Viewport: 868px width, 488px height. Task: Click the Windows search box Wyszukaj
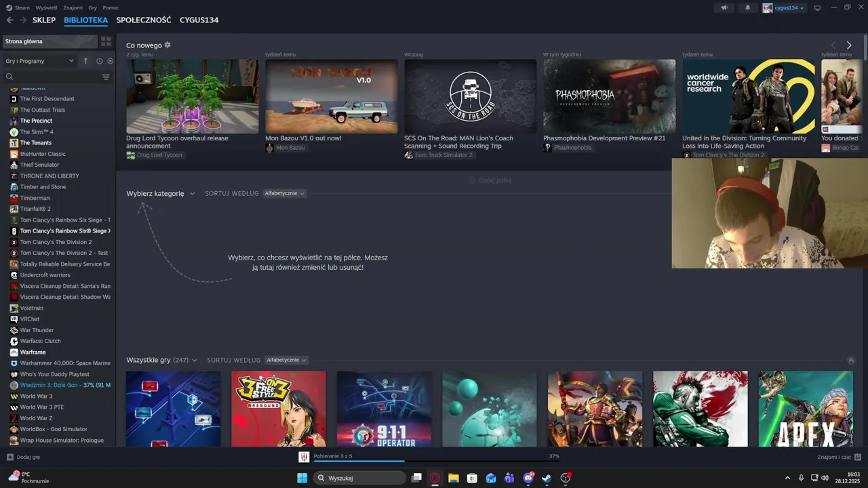coord(360,478)
